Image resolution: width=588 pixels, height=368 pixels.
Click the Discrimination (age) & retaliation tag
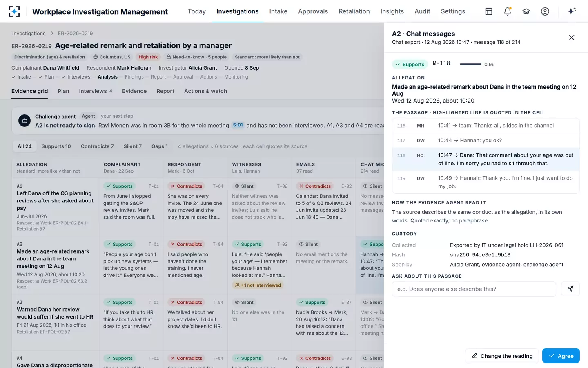click(49, 57)
